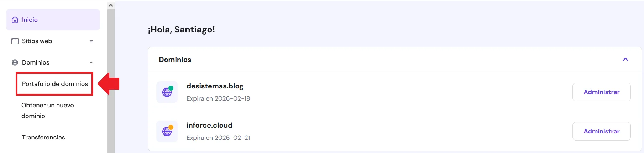
Task: Open the desistemas.blog domain name
Action: tap(215, 86)
